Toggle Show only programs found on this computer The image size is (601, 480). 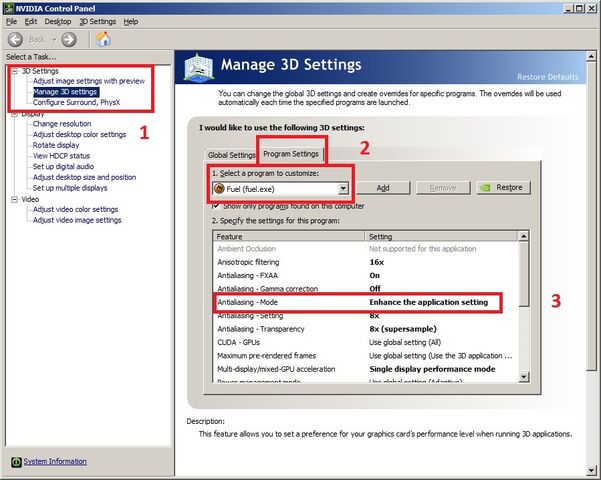(216, 206)
